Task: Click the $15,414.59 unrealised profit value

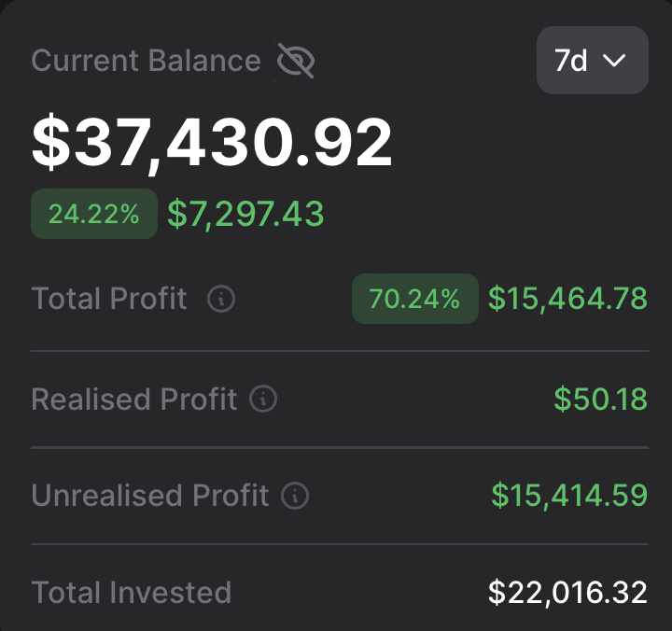Action: [x=569, y=496]
